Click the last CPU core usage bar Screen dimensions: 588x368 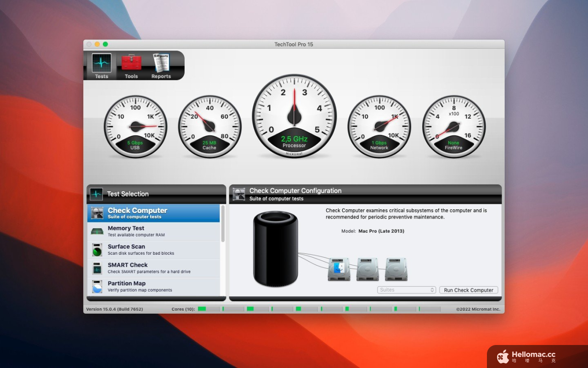click(x=430, y=309)
